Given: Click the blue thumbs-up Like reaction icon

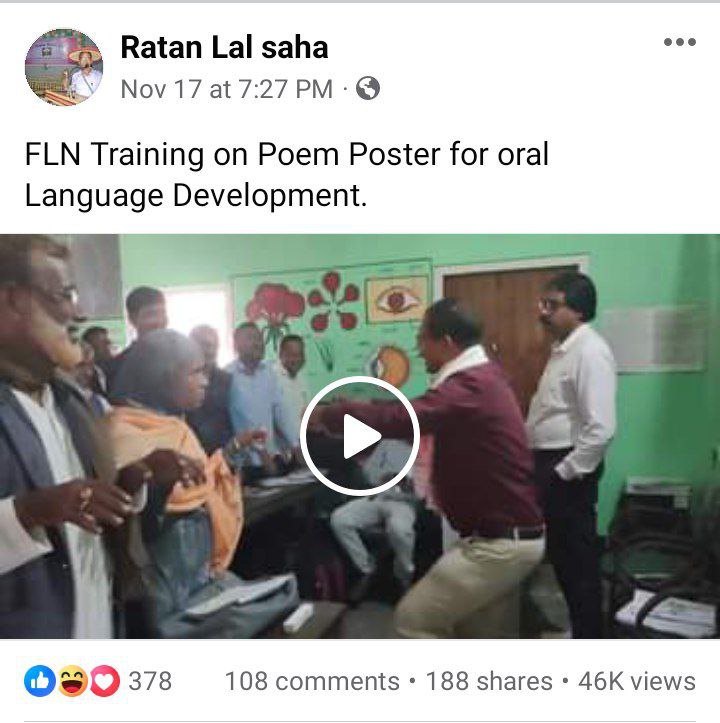Looking at the screenshot, I should point(40,681).
